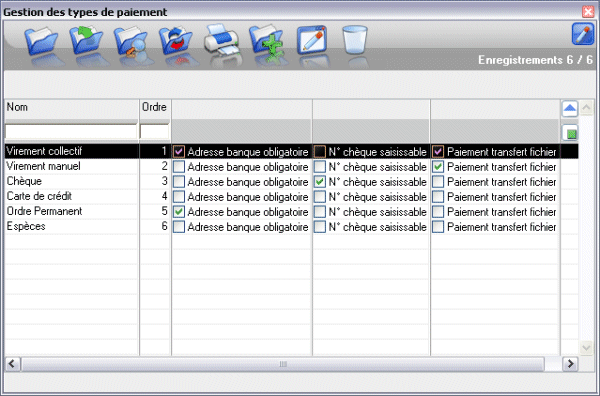
Task: Click the green square button beside grid
Action: [x=570, y=134]
